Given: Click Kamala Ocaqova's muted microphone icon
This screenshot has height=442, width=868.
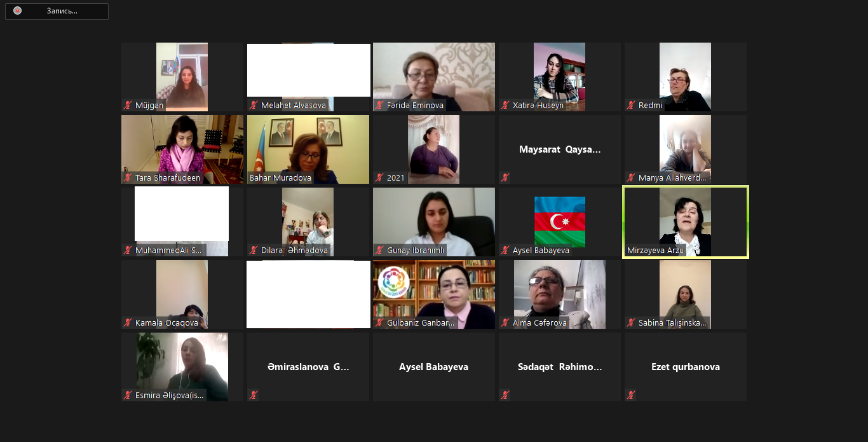Looking at the screenshot, I should (128, 323).
